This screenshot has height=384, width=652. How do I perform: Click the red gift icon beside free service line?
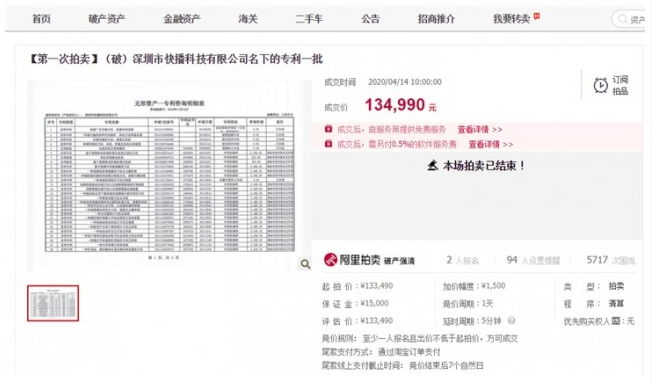pos(328,129)
